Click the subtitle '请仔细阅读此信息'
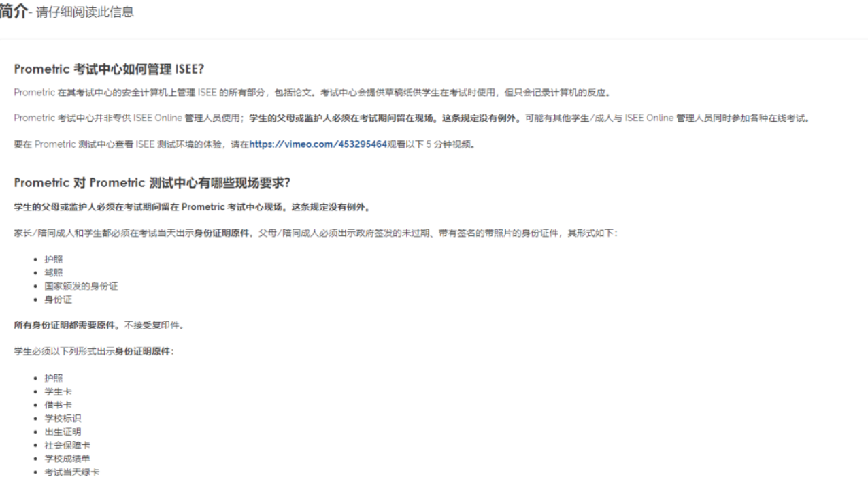Image resolution: width=868 pixels, height=488 pixels. 85,13
